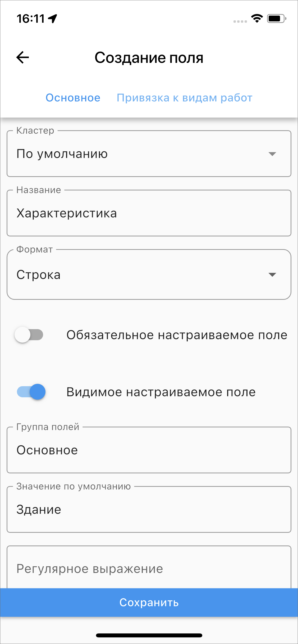Tap the Wi-Fi status icon
The image size is (298, 644).
tap(257, 18)
